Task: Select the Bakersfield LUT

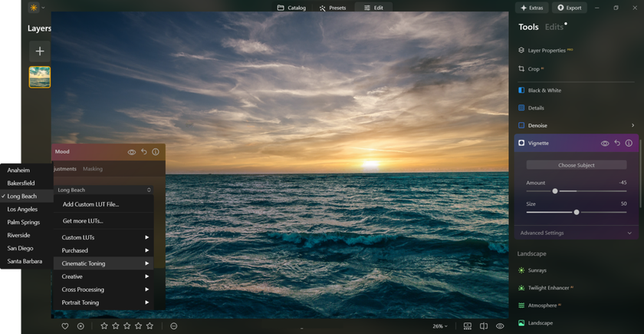Action: (x=27, y=183)
